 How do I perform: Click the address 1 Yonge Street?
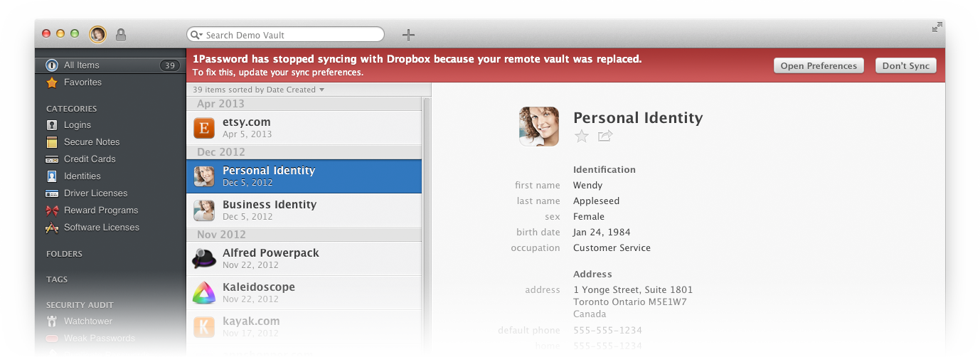(633, 290)
